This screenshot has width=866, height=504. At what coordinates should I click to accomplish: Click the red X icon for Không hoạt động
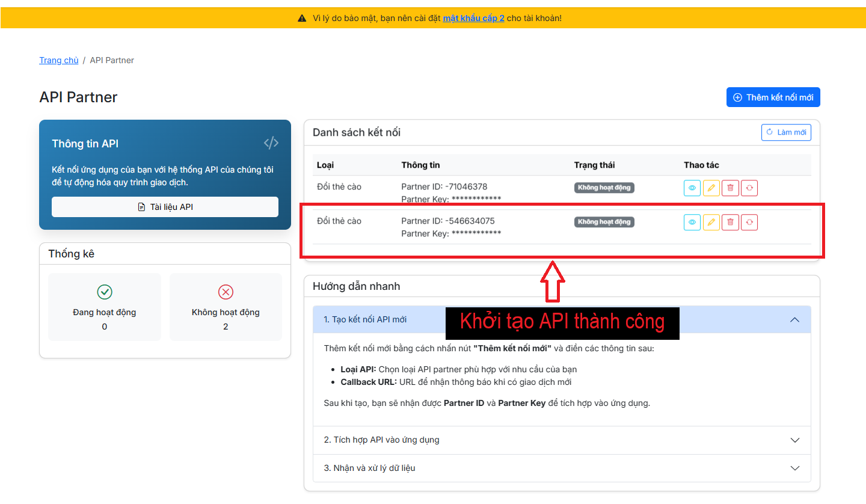pos(226,292)
